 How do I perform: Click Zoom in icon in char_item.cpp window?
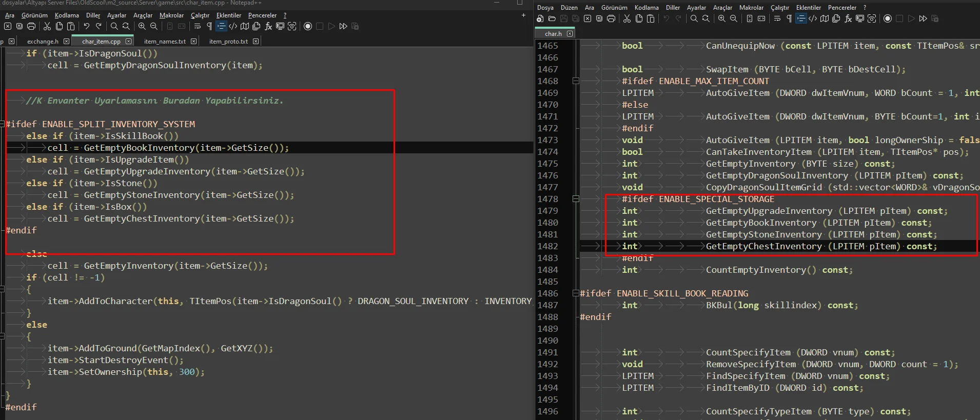[x=142, y=26]
